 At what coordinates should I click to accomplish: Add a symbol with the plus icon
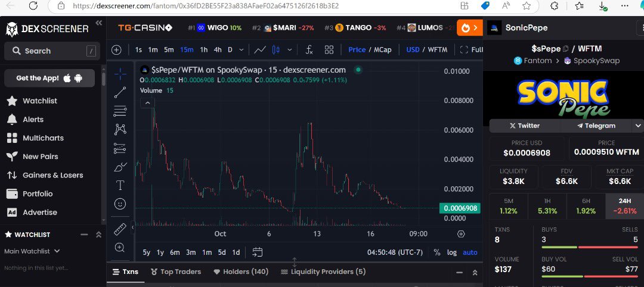[117, 50]
